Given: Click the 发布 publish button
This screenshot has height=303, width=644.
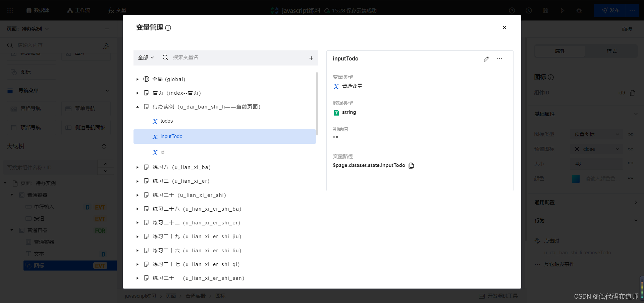Looking at the screenshot, I should 610,10.
